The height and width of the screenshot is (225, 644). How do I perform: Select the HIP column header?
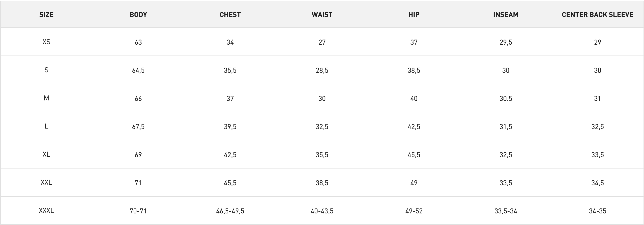point(414,15)
